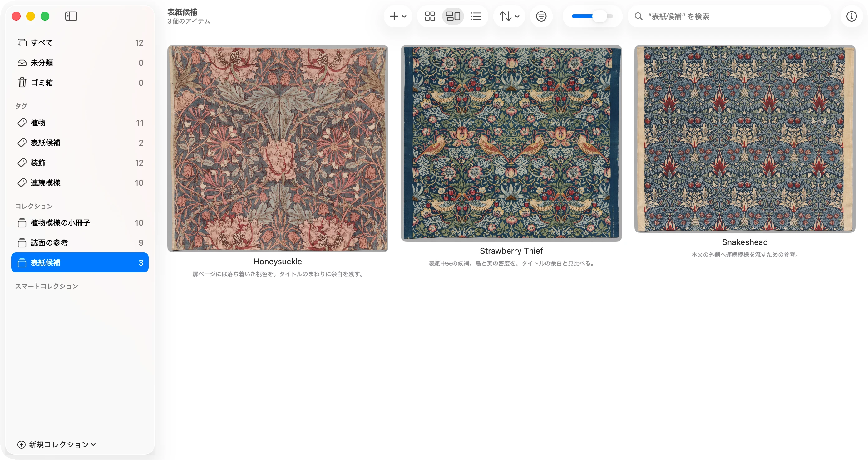868x460 pixels.
Task: Select 未分類 in the sidebar
Action: pos(80,63)
